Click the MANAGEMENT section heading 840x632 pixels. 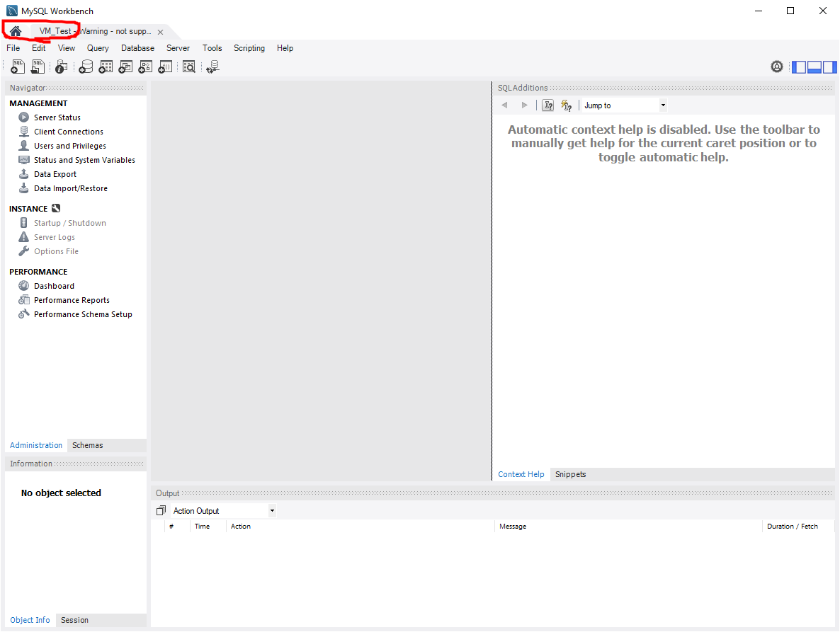tap(38, 103)
